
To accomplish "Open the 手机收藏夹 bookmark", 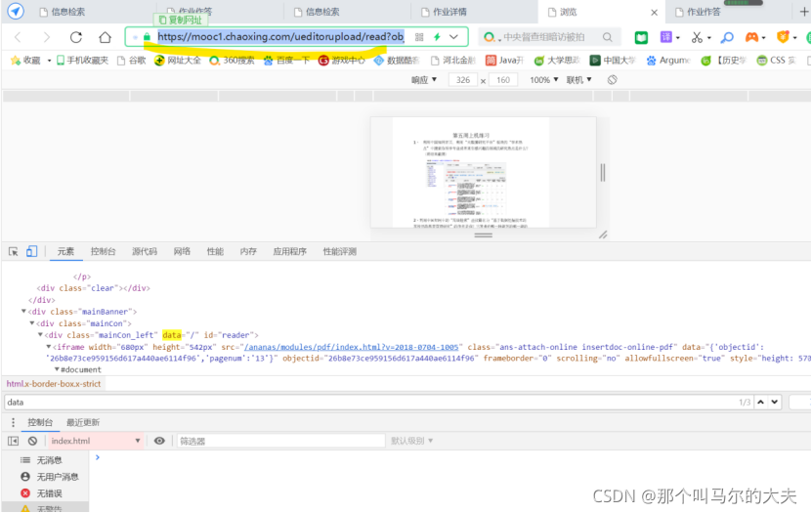I will pos(82,61).
